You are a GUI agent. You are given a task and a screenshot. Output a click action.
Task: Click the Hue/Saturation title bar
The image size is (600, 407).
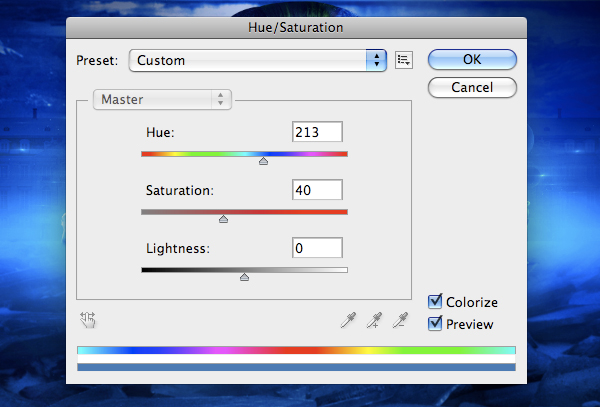[296, 28]
